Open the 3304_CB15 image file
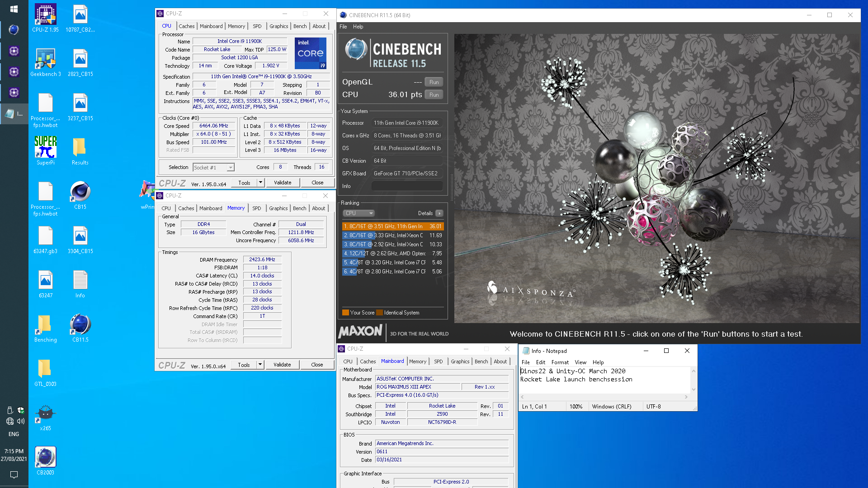Image resolution: width=868 pixels, height=488 pixels. click(x=80, y=239)
